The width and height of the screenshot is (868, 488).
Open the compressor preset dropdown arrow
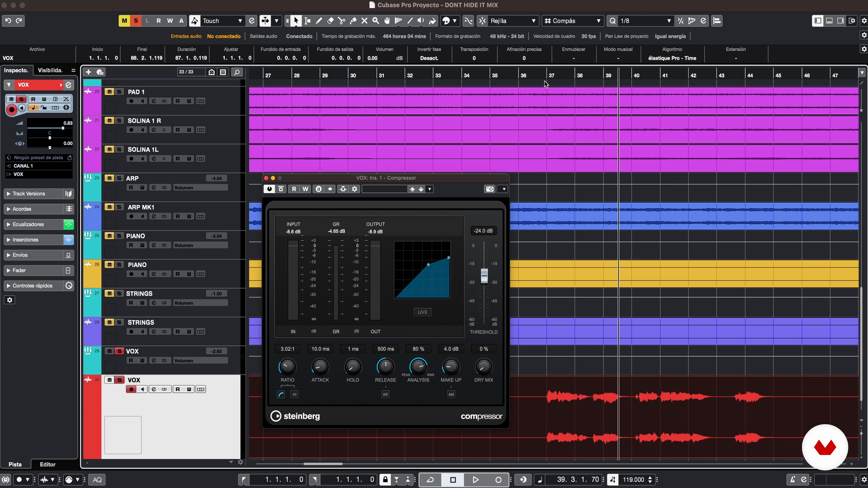click(x=430, y=189)
